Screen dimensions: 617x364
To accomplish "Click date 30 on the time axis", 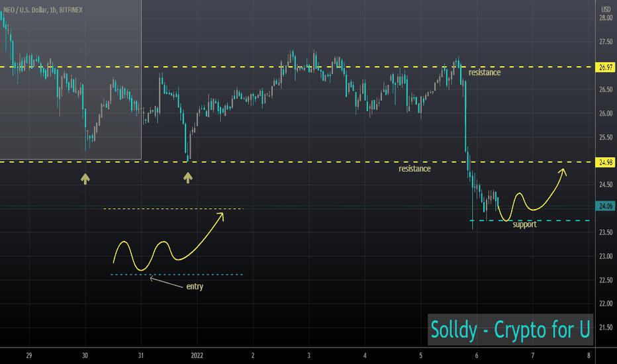I will coord(85,355).
